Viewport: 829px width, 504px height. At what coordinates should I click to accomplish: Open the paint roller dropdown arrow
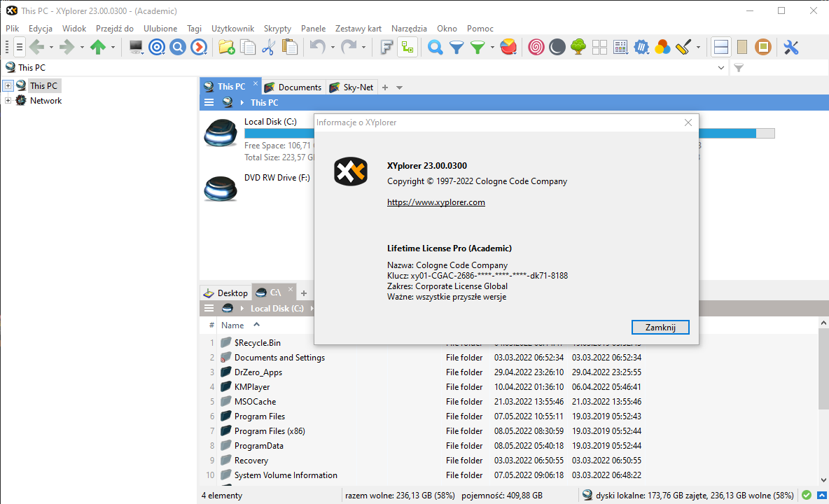[x=698, y=48]
